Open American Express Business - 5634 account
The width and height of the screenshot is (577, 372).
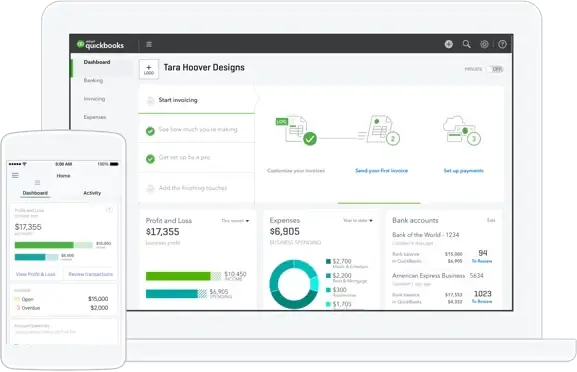[438, 276]
